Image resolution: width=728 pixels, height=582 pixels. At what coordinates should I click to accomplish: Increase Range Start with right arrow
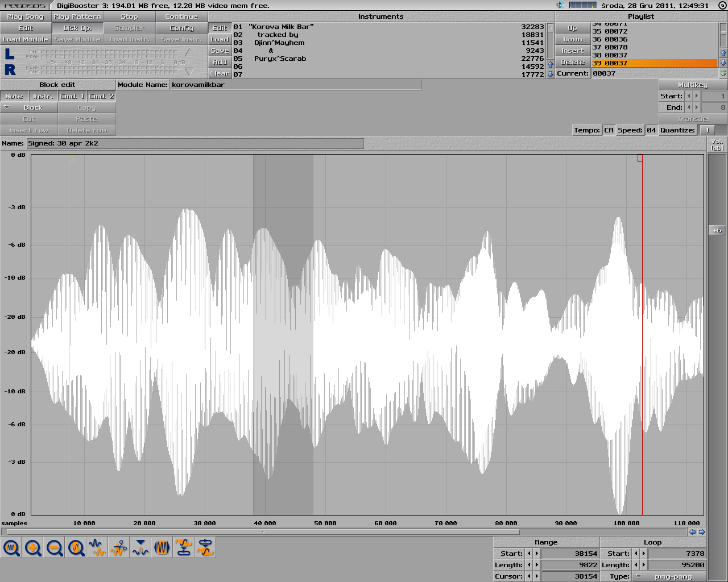click(536, 554)
